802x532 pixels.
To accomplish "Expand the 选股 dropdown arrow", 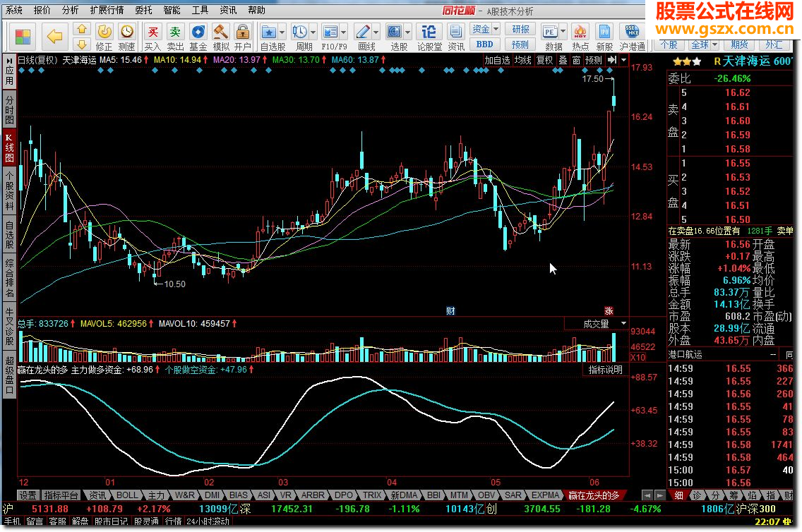I will 407,32.
